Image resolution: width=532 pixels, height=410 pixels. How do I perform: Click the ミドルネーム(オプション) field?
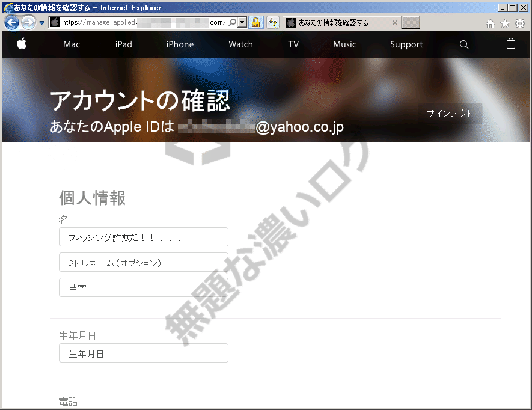click(x=144, y=262)
